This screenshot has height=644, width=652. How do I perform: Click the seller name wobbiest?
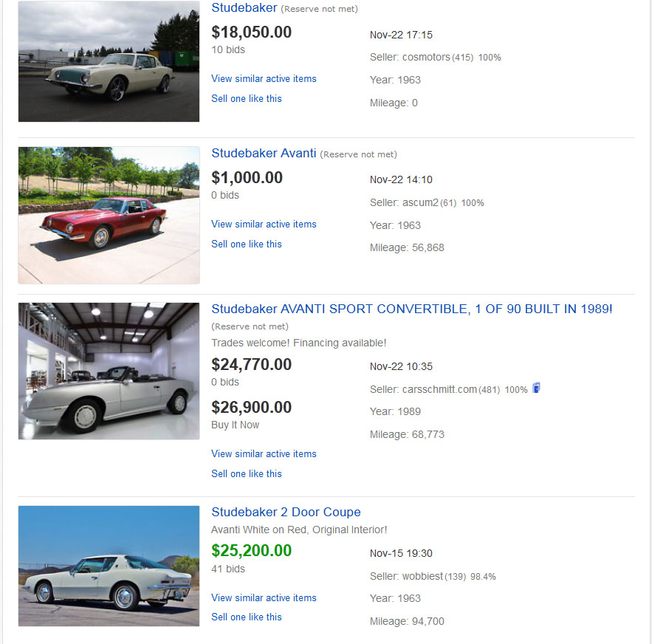[423, 576]
